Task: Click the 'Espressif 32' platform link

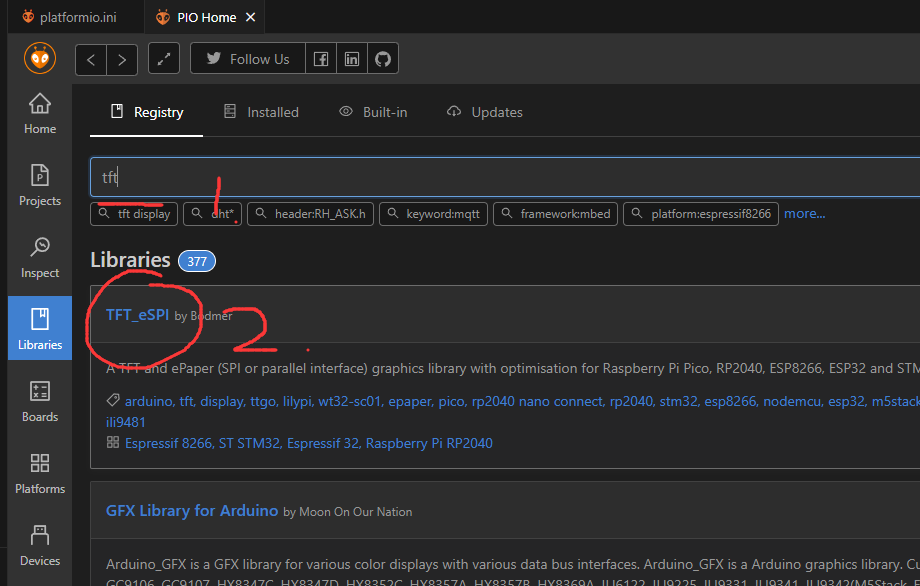Action: [x=323, y=443]
